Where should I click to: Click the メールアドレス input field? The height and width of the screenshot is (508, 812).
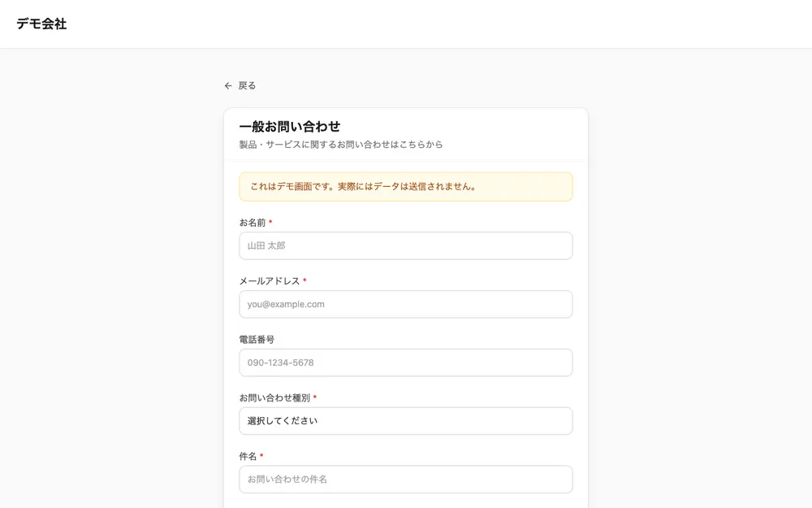[405, 304]
